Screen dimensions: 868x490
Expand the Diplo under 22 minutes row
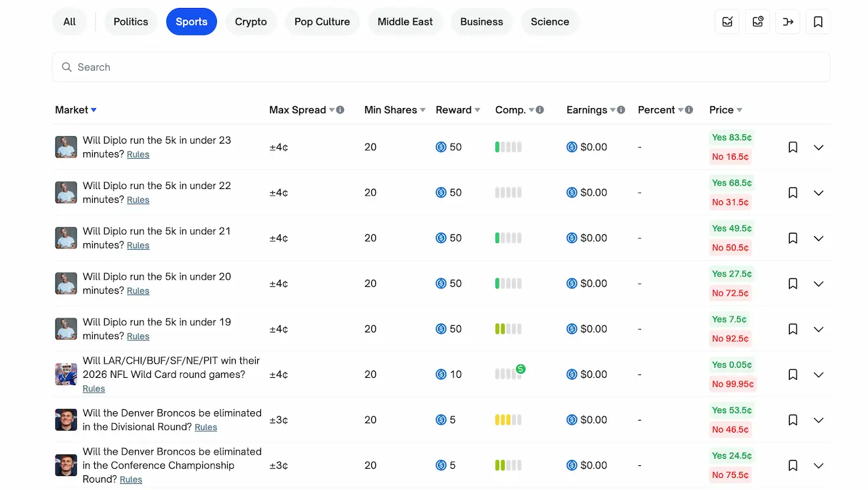coord(819,193)
